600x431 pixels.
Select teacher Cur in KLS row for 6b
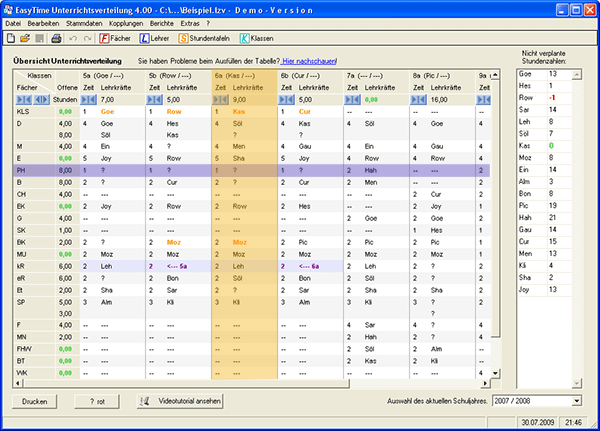[305, 112]
